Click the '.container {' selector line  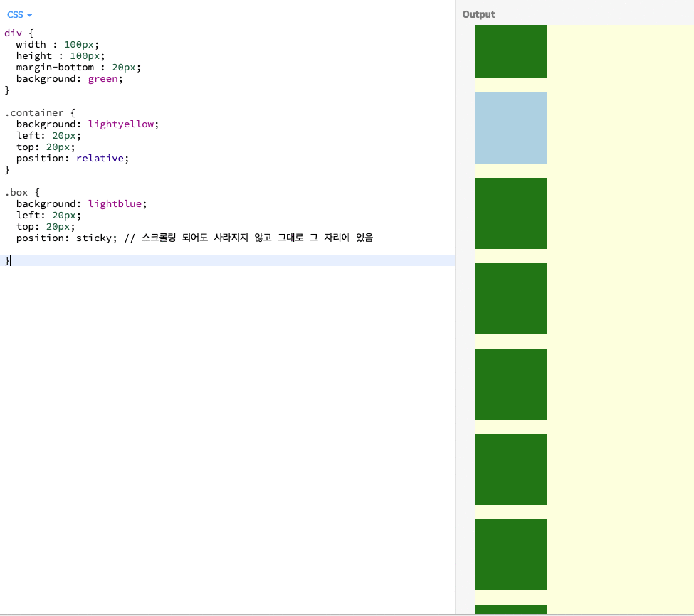[x=40, y=113]
